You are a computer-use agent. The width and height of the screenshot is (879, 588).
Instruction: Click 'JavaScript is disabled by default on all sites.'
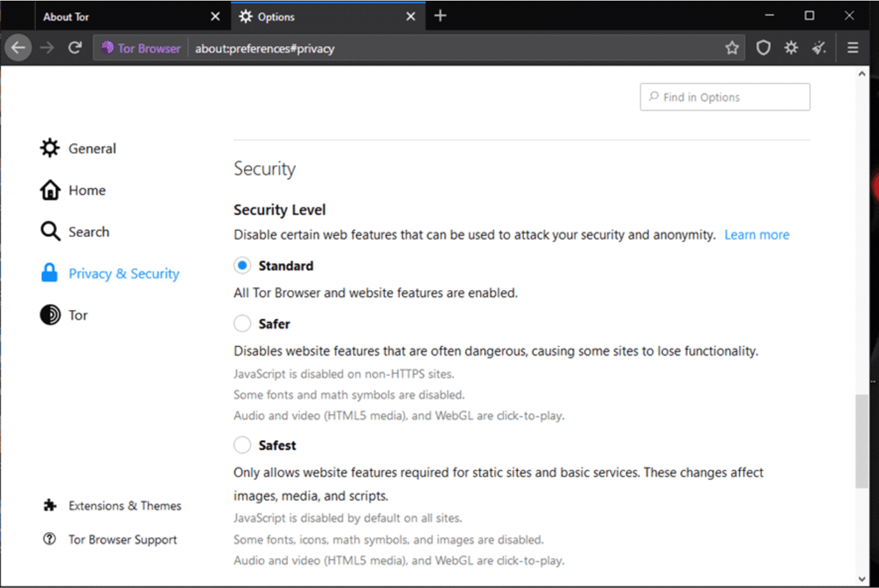pyautogui.click(x=347, y=518)
